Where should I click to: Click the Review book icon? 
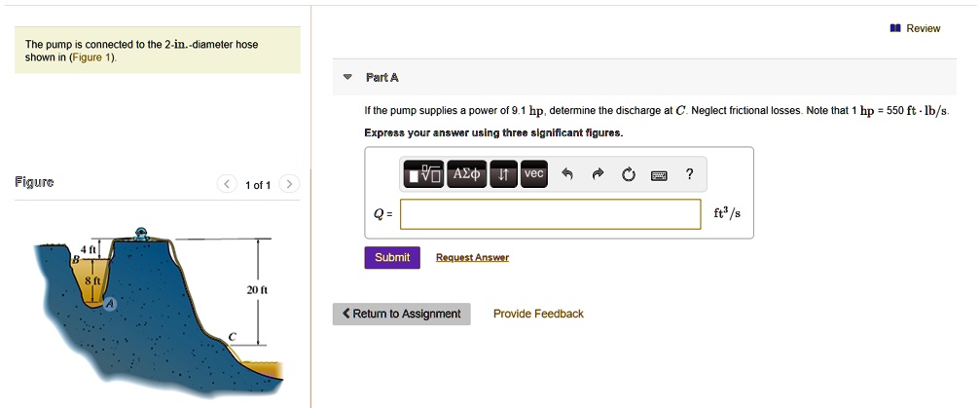pyautogui.click(x=895, y=28)
